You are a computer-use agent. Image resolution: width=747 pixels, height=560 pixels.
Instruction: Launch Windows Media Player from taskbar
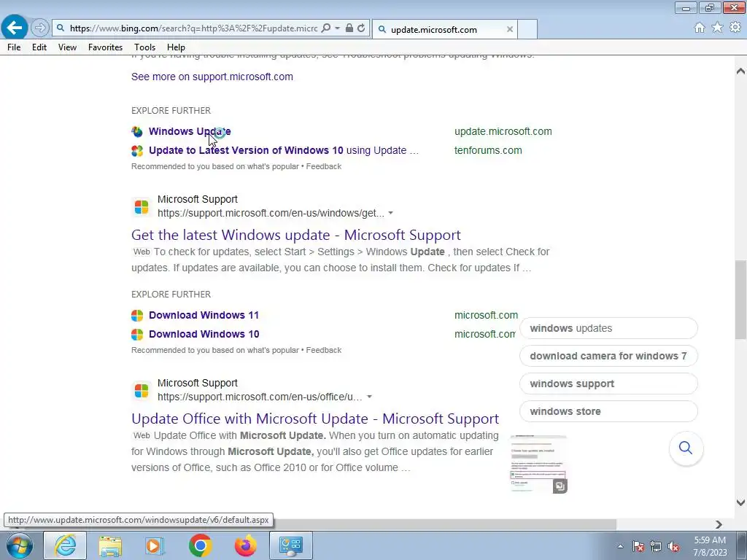155,545
